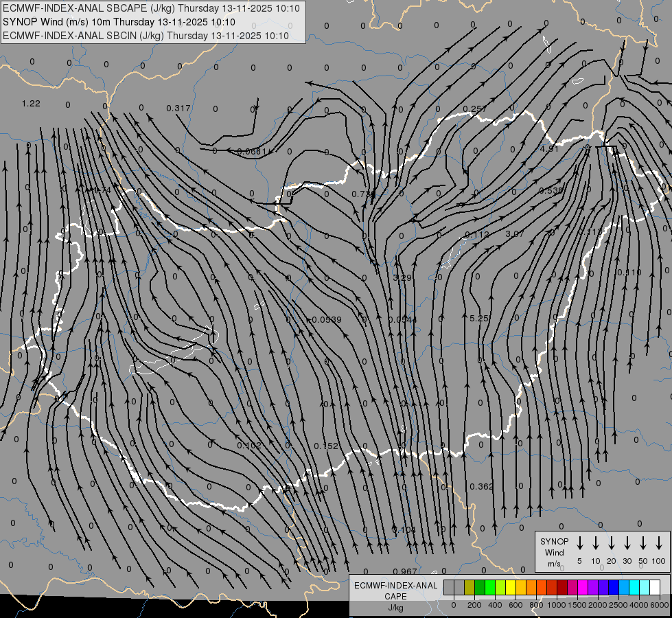Click the J/kg unit label in legend
Screen dimensions: 672x618
(x=395, y=608)
